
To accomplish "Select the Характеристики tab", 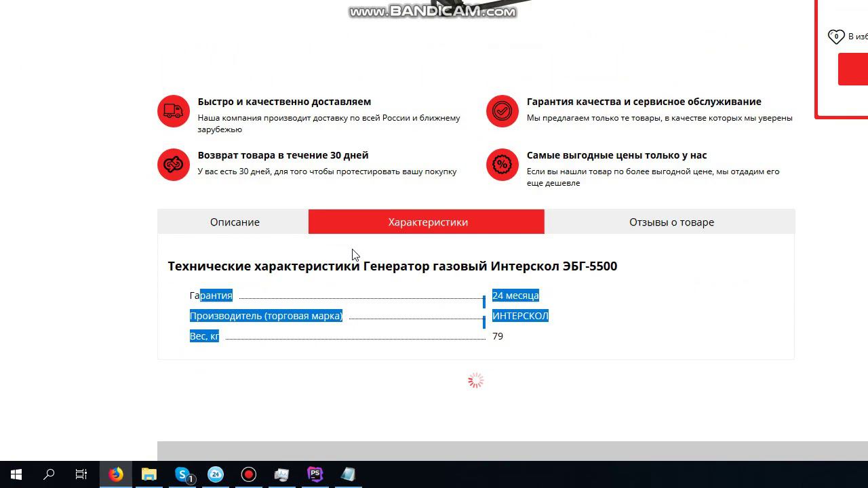I will click(x=427, y=222).
